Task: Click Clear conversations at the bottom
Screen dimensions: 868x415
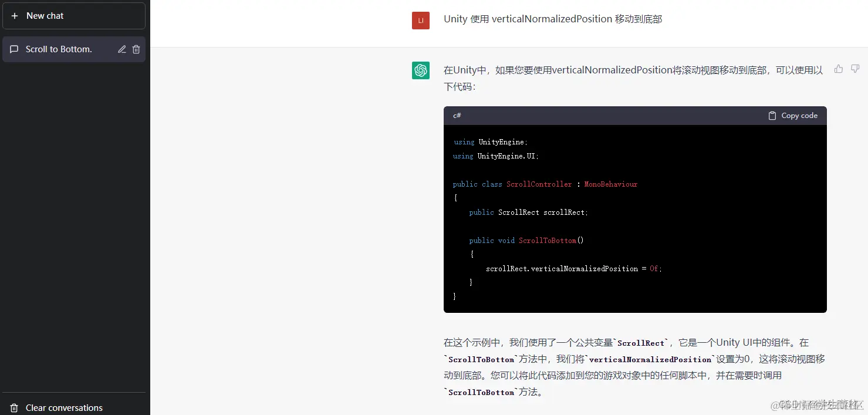Action: point(64,407)
